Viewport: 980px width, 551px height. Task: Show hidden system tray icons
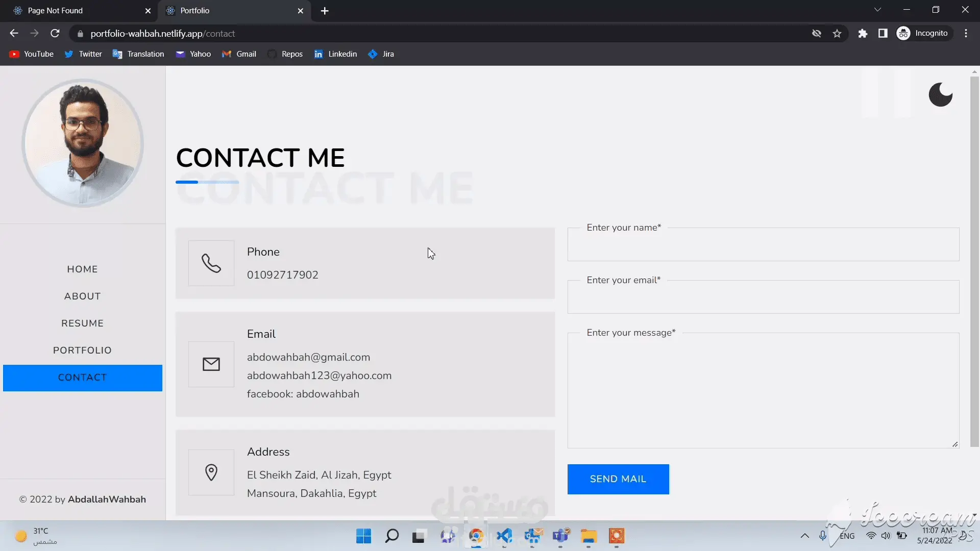tap(804, 536)
